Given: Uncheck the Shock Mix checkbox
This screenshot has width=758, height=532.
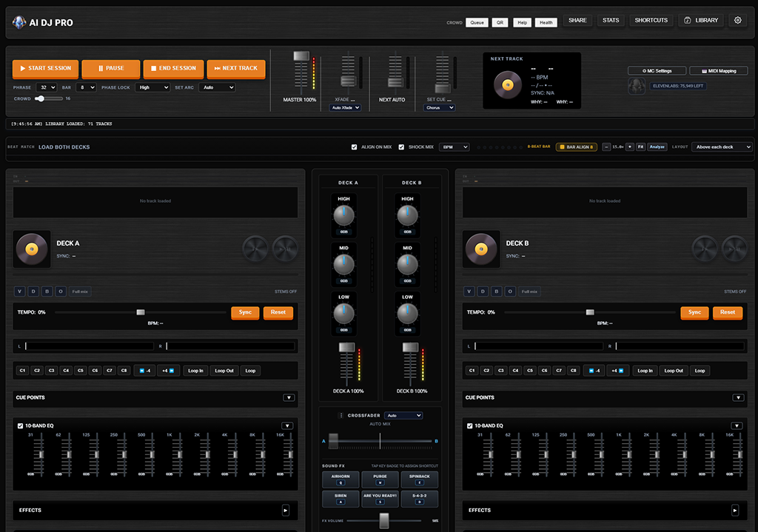Looking at the screenshot, I should (x=401, y=147).
